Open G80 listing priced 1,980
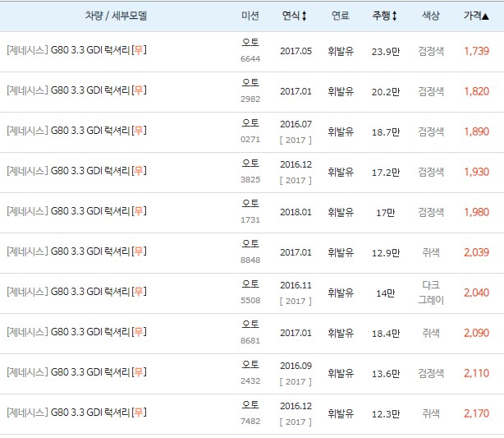Viewport: 504px width, 438px height. pos(76,211)
